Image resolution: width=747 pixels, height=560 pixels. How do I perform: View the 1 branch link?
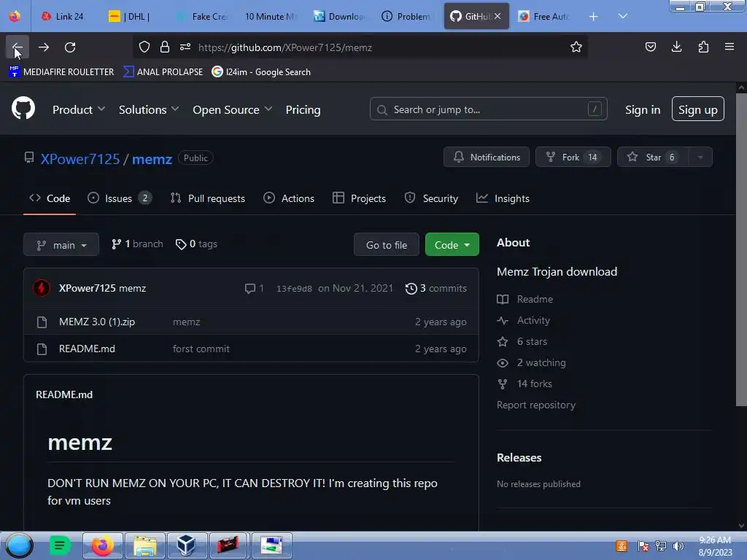pos(137,244)
